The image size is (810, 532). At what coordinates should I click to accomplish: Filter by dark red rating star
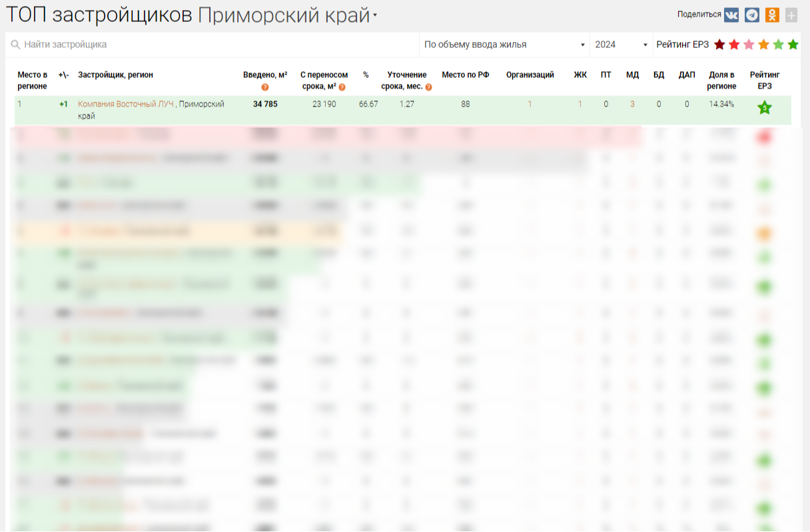(x=719, y=45)
